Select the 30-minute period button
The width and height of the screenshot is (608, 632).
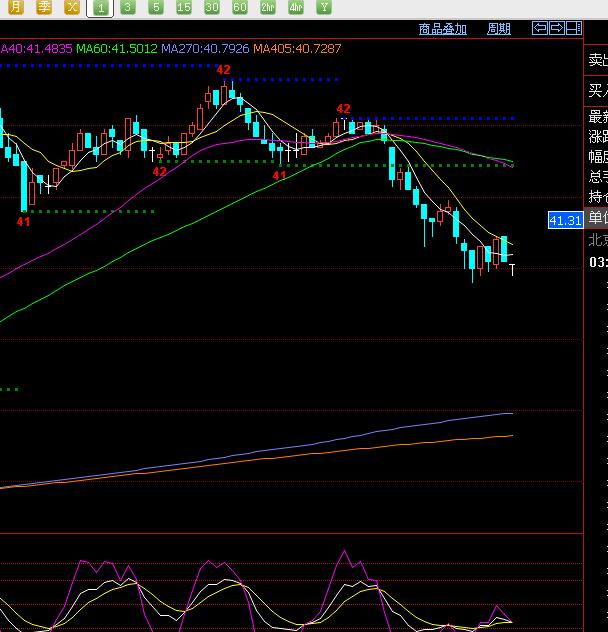coord(211,8)
